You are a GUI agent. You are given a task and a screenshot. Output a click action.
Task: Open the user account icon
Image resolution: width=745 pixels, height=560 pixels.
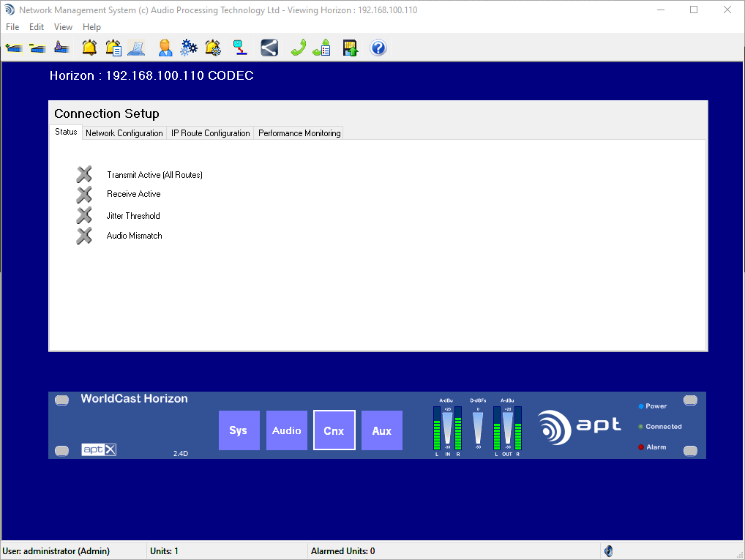[x=165, y=48]
